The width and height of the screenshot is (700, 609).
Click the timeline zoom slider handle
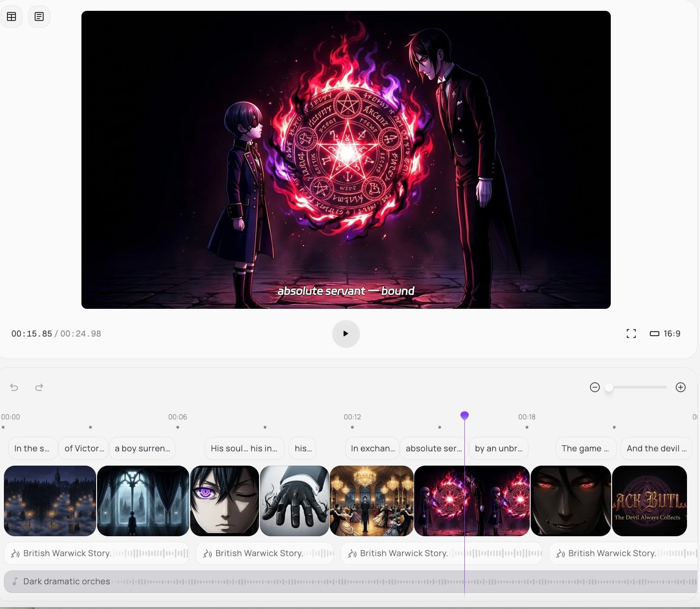point(609,387)
